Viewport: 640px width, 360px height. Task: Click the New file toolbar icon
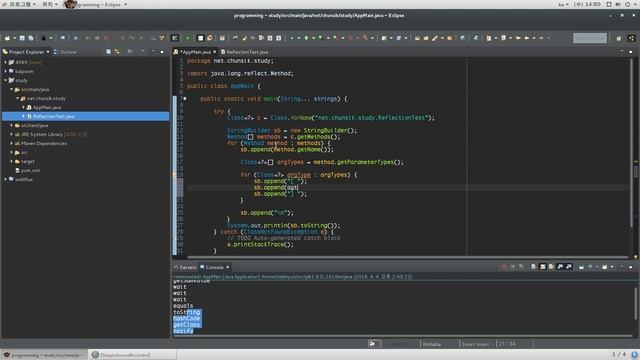point(7,38)
